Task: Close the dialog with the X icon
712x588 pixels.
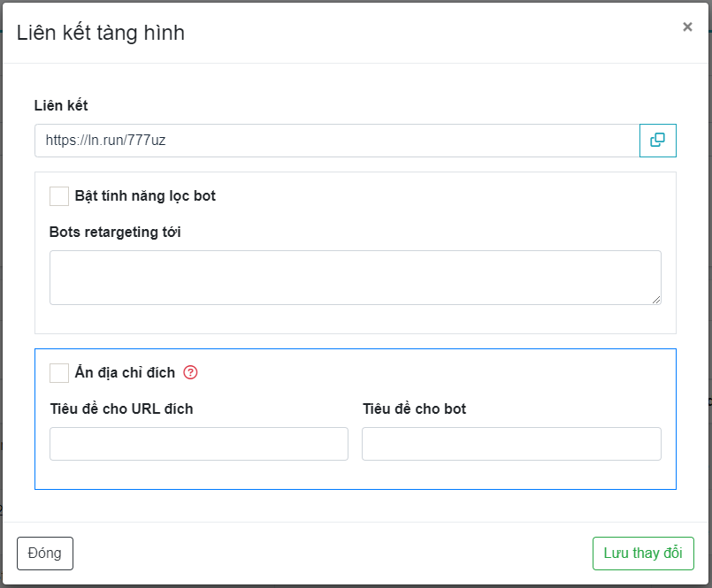Action: 687,27
